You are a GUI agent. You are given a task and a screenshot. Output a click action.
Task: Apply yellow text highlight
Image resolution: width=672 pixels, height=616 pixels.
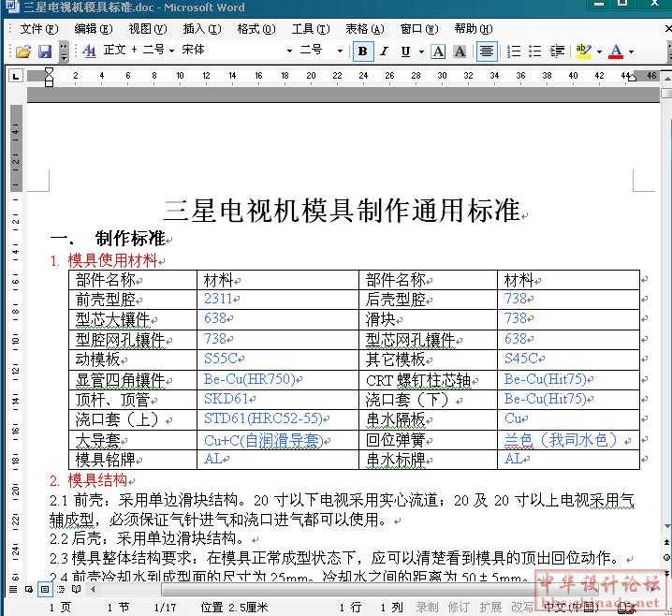pyautogui.click(x=584, y=51)
